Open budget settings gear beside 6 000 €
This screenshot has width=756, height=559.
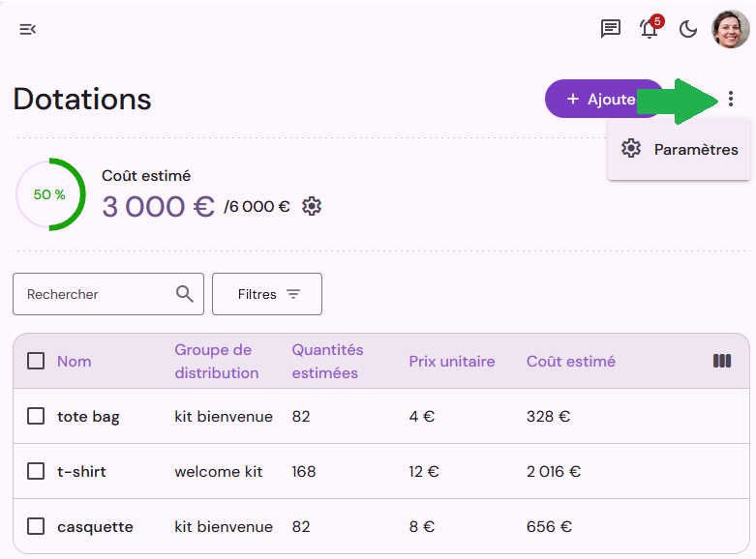[x=312, y=206]
